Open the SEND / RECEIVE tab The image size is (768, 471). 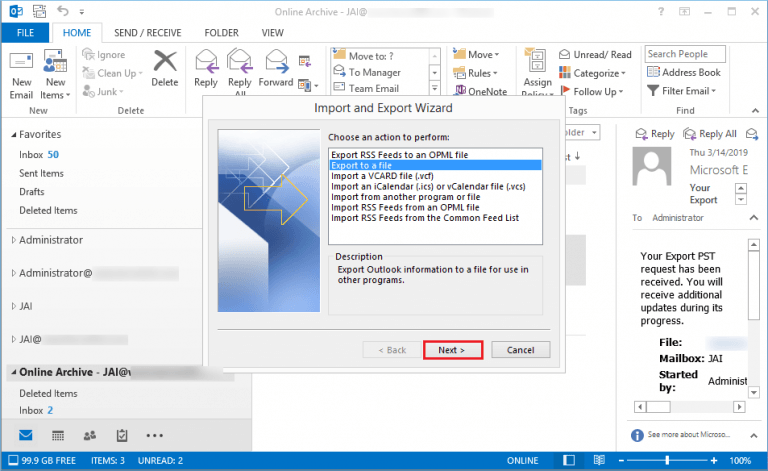(147, 33)
